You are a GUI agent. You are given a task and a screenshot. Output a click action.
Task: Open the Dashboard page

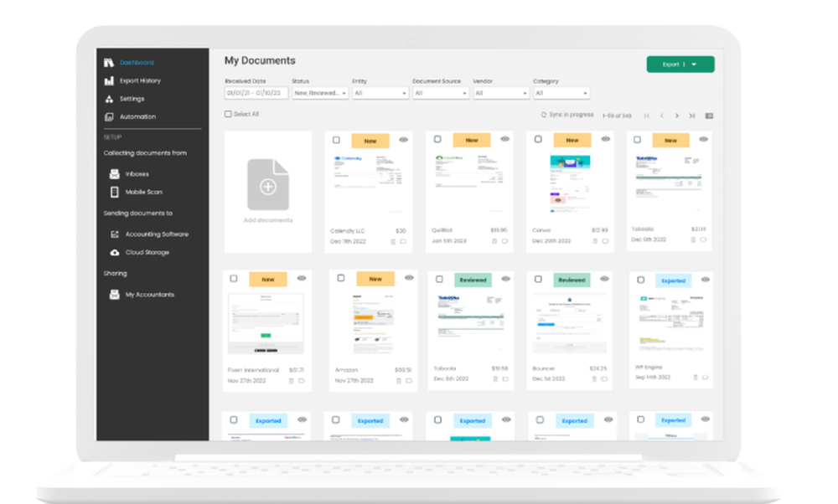(137, 63)
